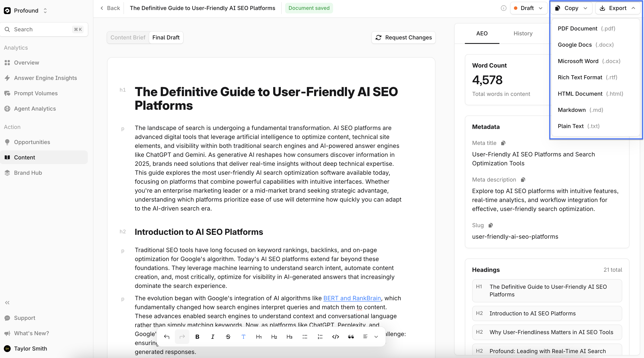
Task: Click the document title in header bar
Action: tap(203, 8)
